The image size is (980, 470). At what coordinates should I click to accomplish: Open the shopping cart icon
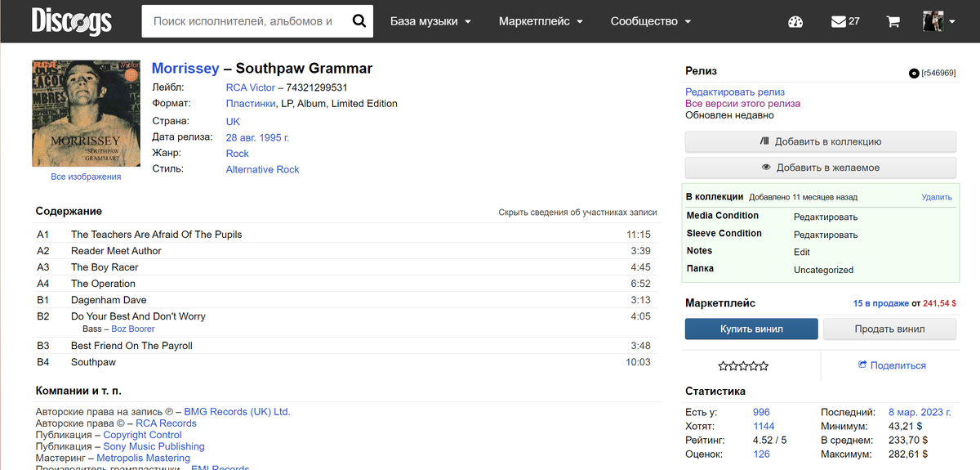(x=893, y=21)
